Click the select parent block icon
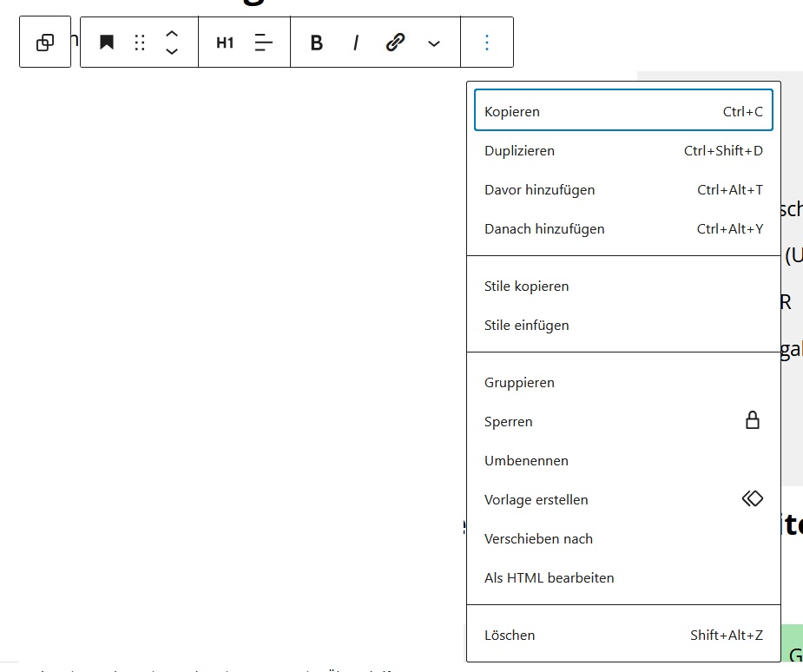The image size is (803, 672). click(45, 43)
